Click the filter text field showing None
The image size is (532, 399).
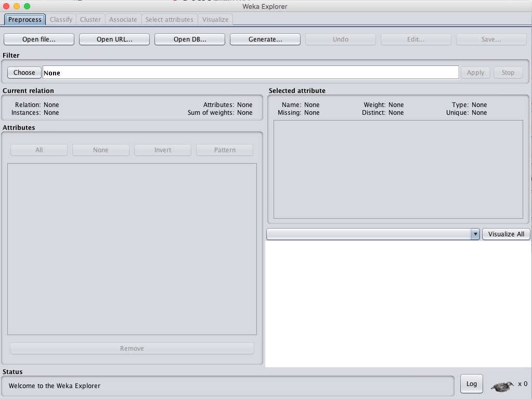point(251,73)
